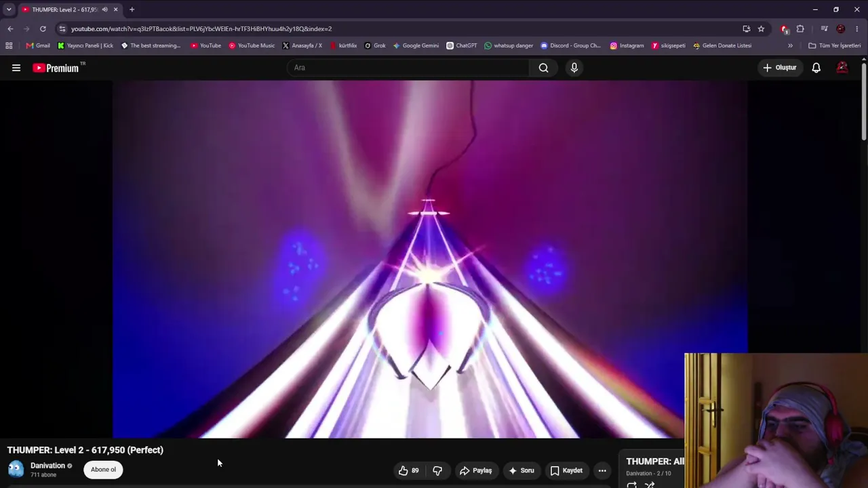Click the browser address bar URL
Image resolution: width=868 pixels, height=488 pixels.
(201, 28)
